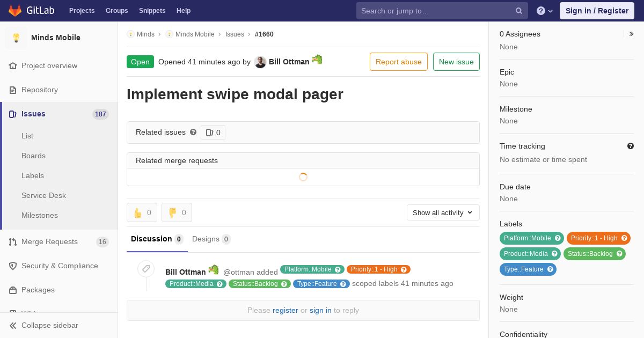Click Bill Ottman's avatar in header
The height and width of the screenshot is (338, 644).
pyautogui.click(x=260, y=62)
